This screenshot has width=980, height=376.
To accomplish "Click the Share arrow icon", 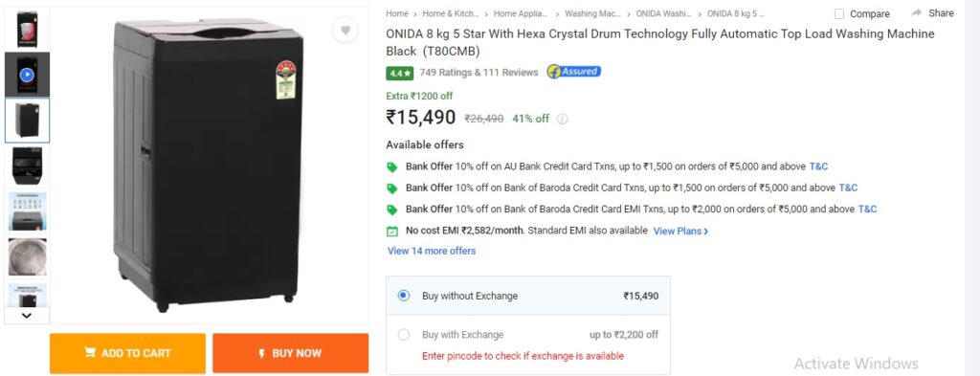I will 916,13.
